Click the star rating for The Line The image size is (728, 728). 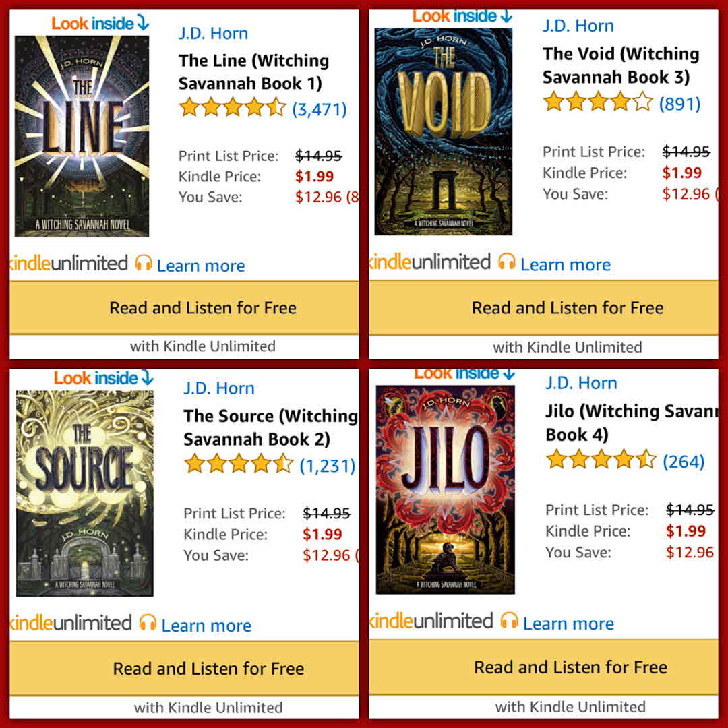tap(233, 107)
